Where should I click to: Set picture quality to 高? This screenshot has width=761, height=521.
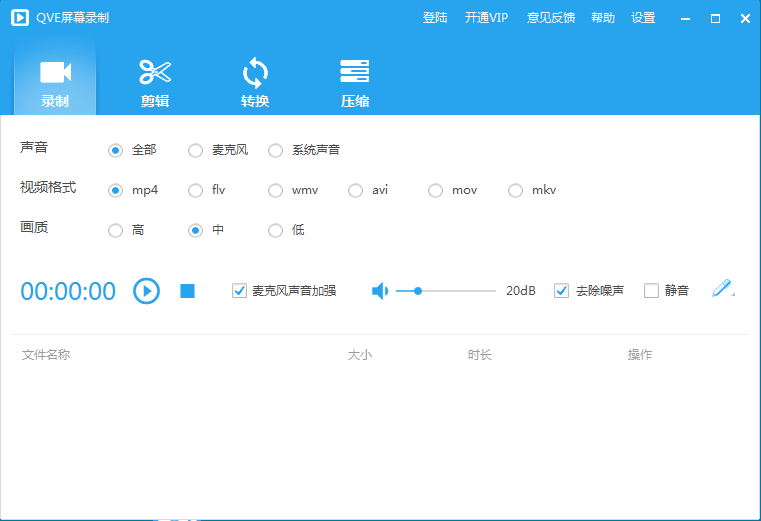116,230
